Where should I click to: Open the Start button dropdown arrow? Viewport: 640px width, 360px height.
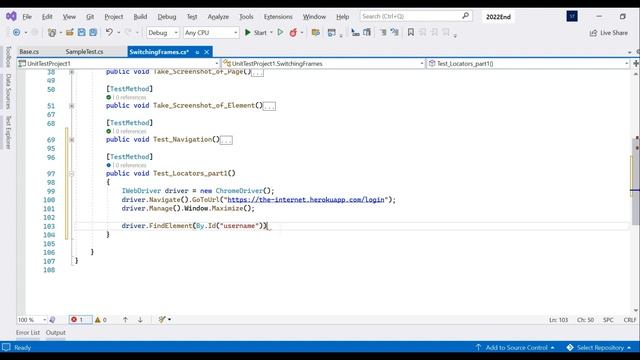271,32
